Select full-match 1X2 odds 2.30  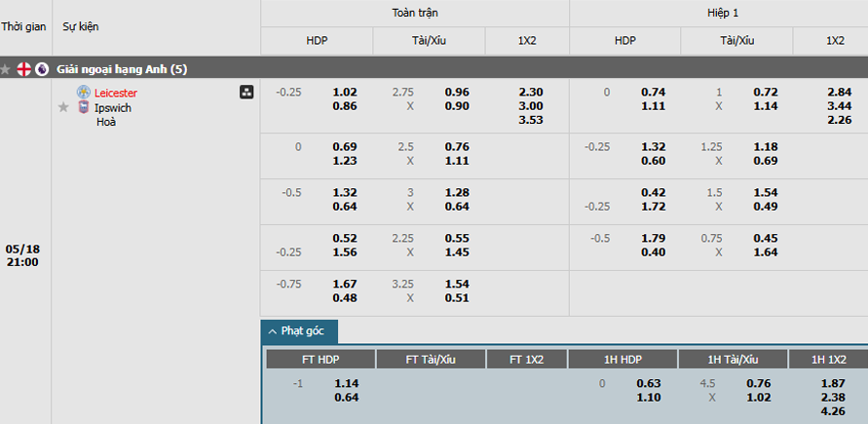click(x=532, y=93)
